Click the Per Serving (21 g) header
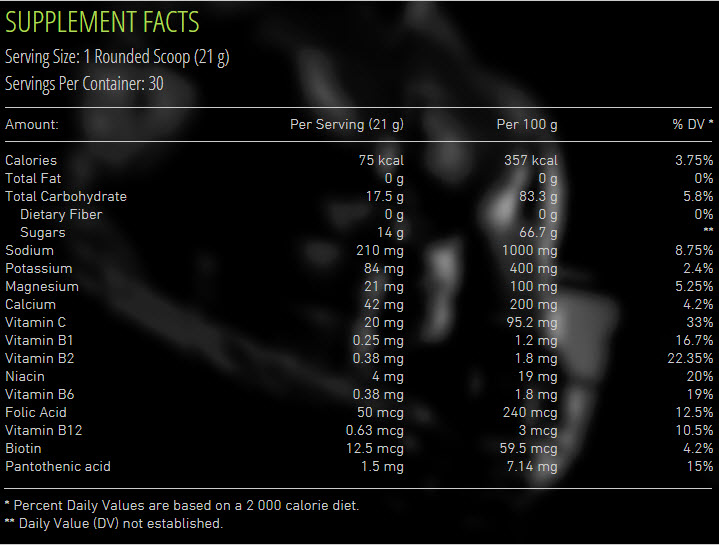This screenshot has height=545, width=719. [346, 125]
